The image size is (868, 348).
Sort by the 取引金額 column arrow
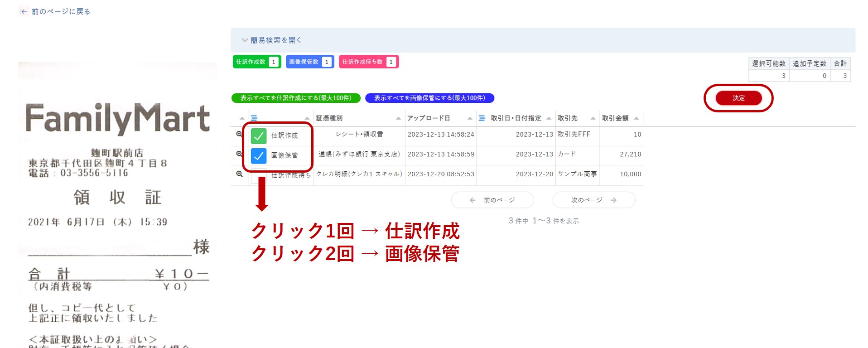(637, 119)
